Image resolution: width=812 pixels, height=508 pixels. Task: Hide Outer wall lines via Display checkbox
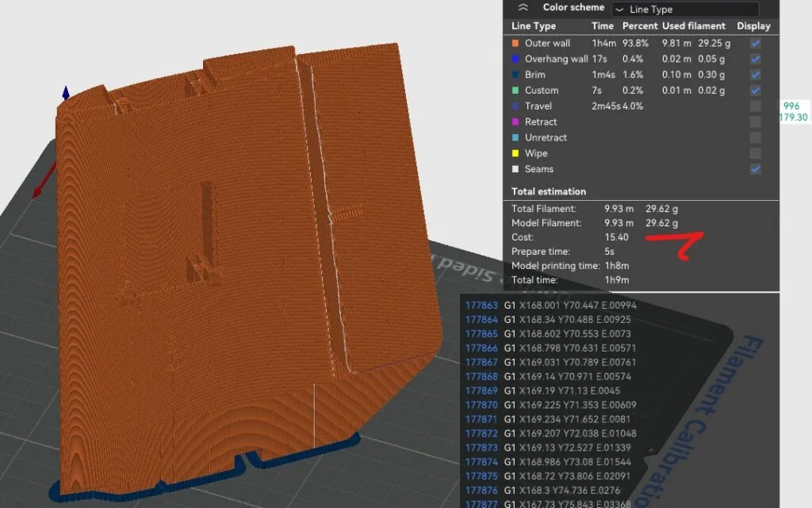tap(755, 44)
